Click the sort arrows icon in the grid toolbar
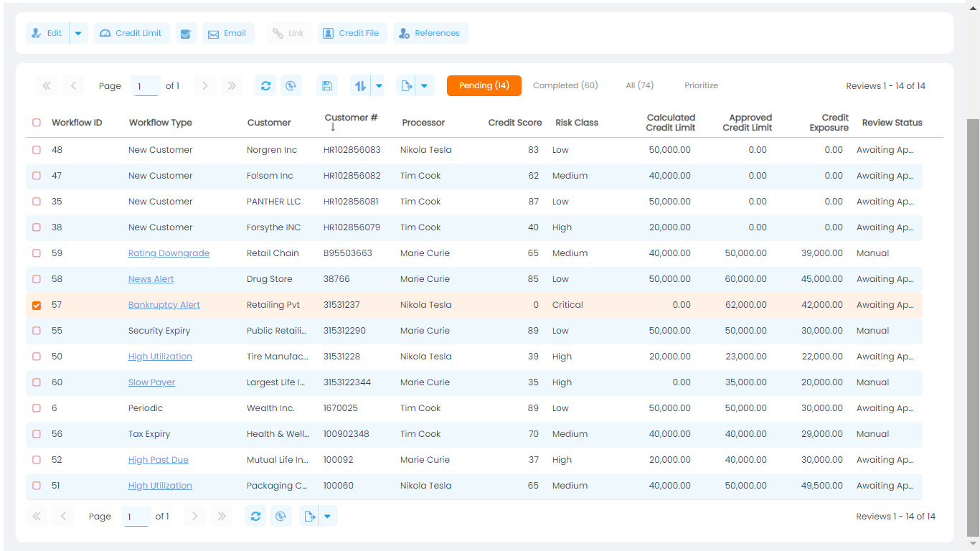980x551 pixels. (x=360, y=86)
